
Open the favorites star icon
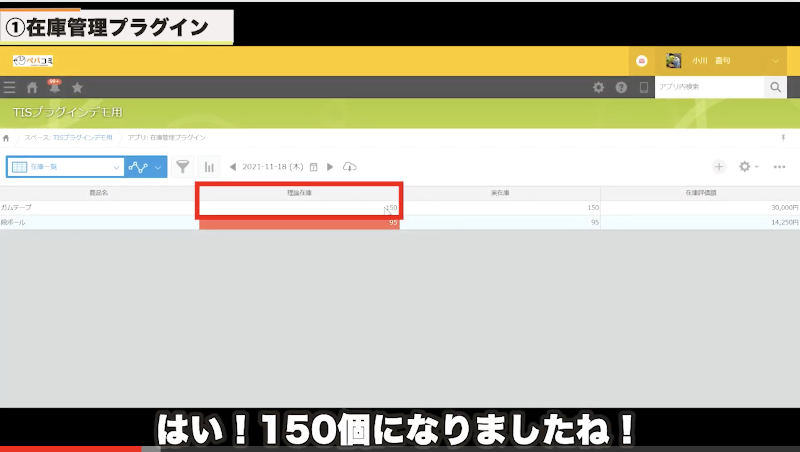pos(77,88)
